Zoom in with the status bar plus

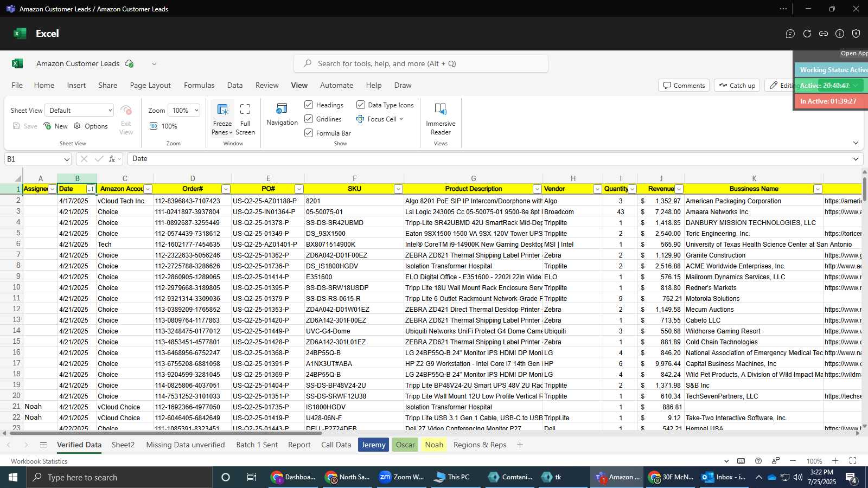point(835,461)
